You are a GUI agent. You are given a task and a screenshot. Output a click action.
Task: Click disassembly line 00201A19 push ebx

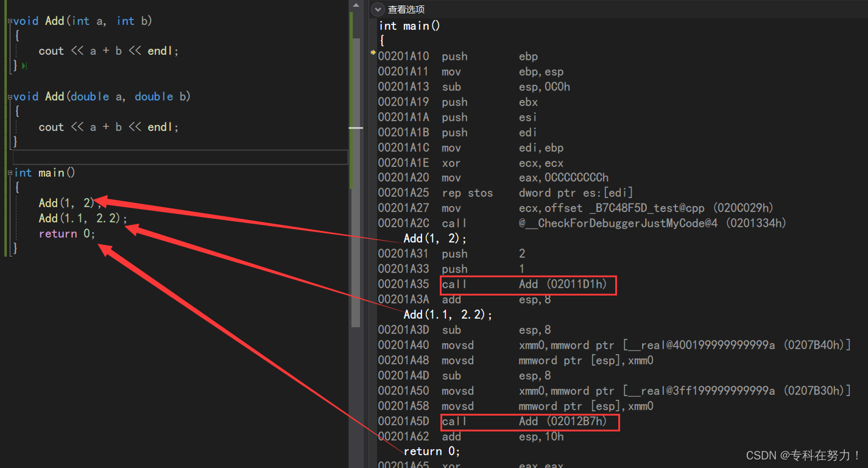458,102
